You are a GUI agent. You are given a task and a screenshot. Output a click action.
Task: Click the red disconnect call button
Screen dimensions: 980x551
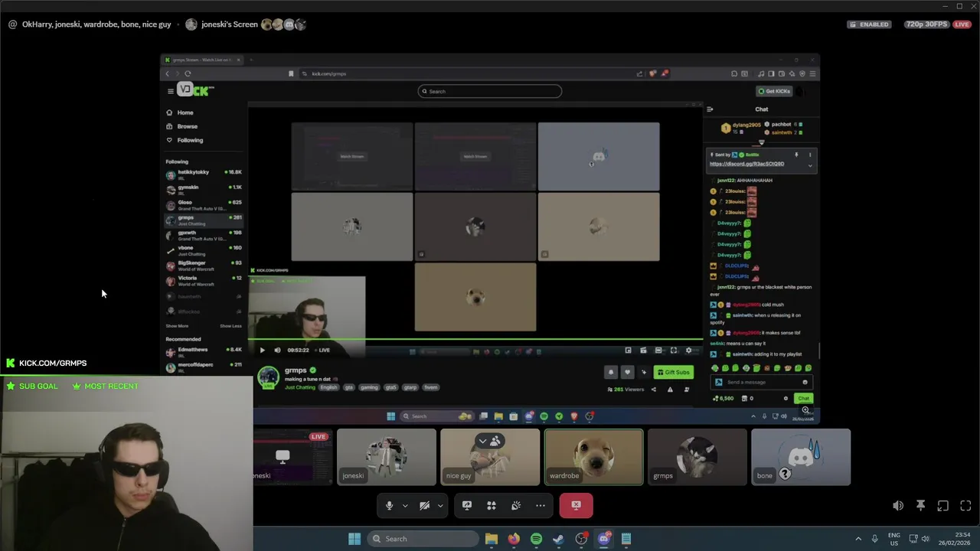coord(576,505)
